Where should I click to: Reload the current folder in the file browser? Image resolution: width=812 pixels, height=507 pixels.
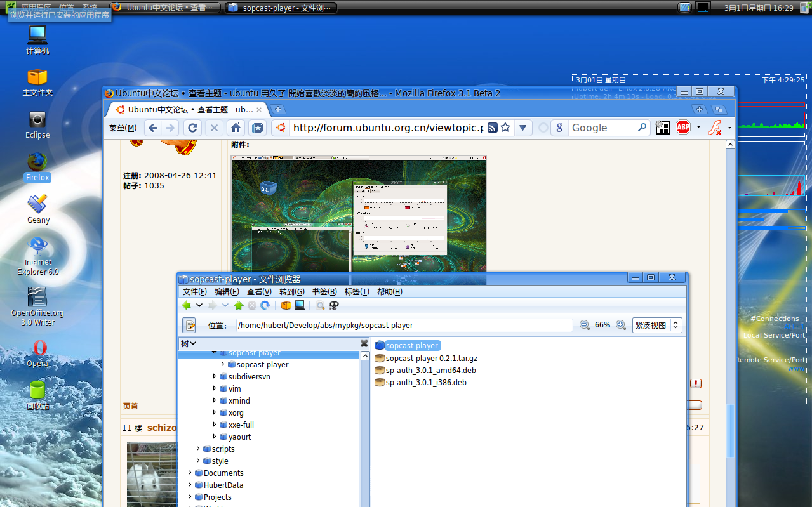click(265, 305)
